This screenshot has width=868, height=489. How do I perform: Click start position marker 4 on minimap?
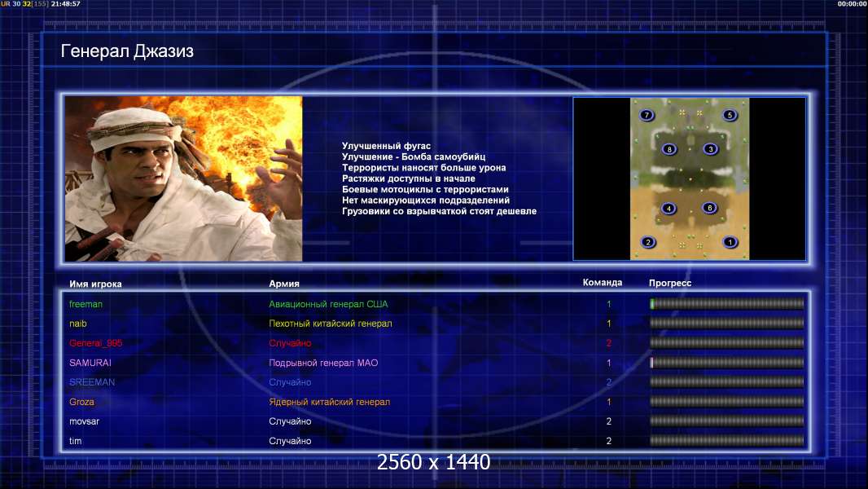[x=669, y=209]
